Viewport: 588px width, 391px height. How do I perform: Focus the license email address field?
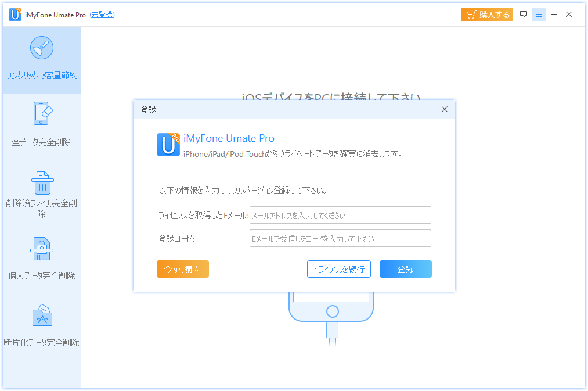340,215
